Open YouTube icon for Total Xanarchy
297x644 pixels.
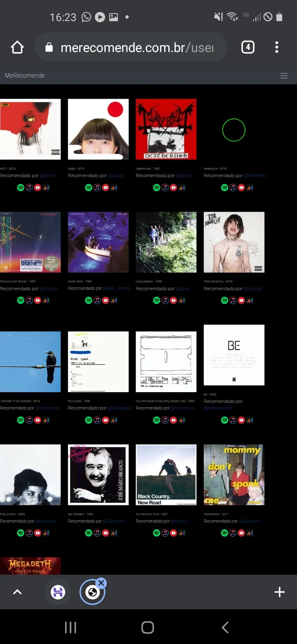click(x=241, y=301)
